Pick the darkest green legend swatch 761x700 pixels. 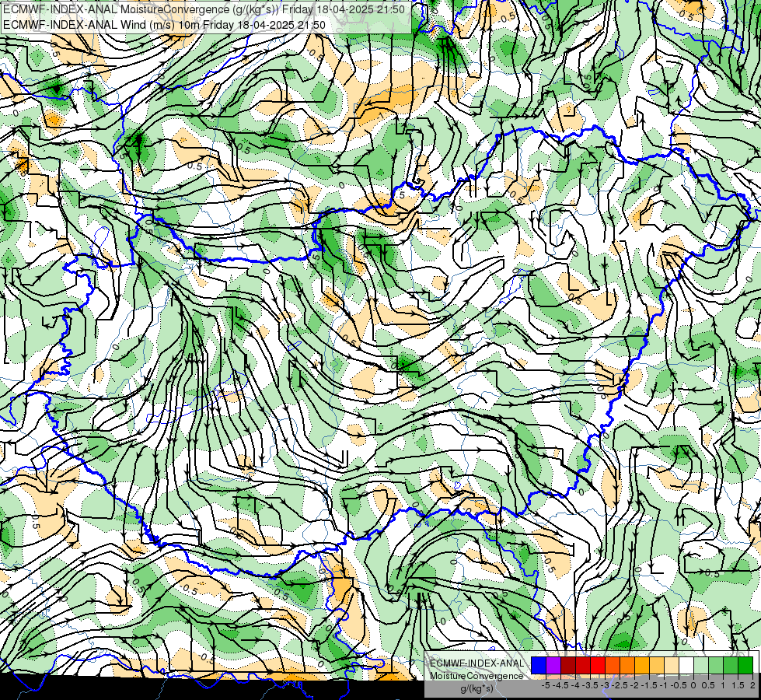click(745, 665)
